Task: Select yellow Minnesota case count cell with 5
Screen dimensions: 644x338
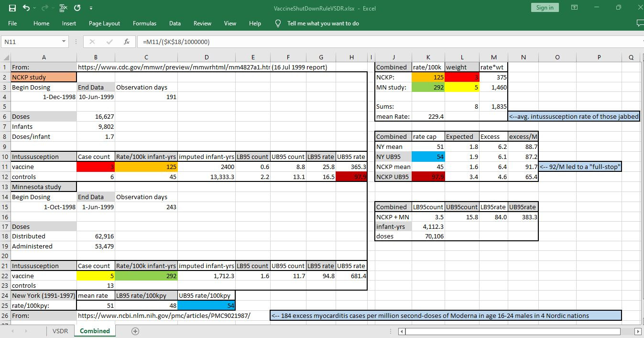Action: click(x=96, y=276)
